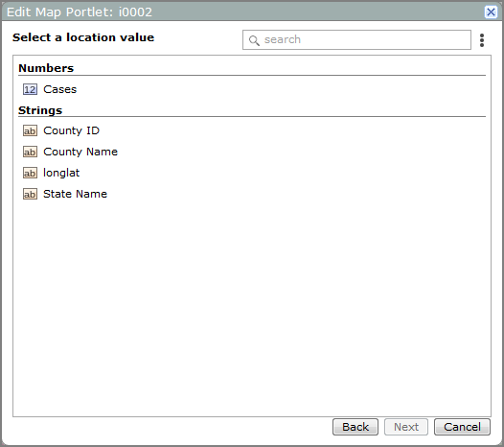
Task: Click the ab icon beside longlat
Action: (x=30, y=173)
